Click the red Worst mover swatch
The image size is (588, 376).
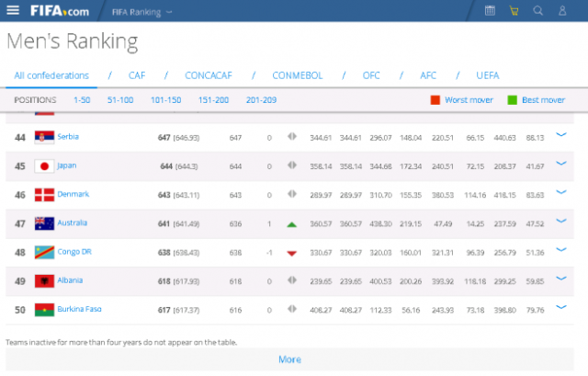tap(435, 99)
